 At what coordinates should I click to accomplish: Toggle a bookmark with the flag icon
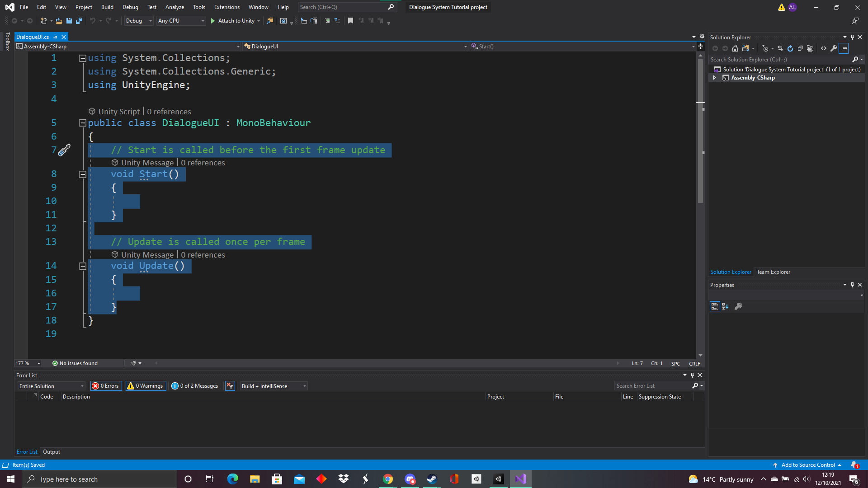(350, 21)
